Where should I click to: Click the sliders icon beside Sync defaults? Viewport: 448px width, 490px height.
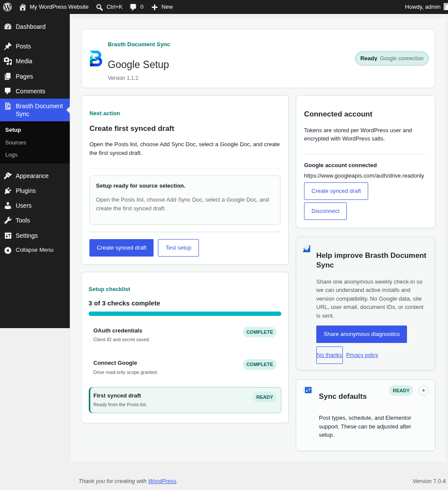coord(308,390)
